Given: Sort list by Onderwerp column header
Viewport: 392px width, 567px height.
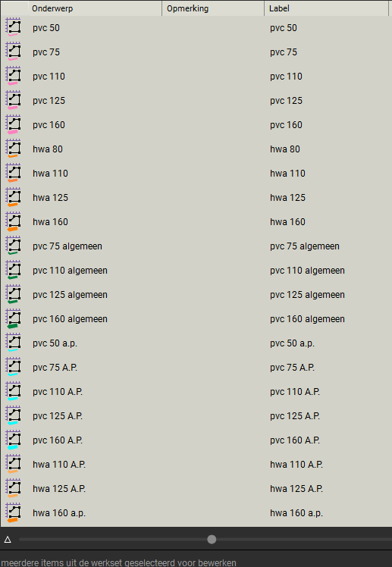Looking at the screenshot, I should point(95,8).
